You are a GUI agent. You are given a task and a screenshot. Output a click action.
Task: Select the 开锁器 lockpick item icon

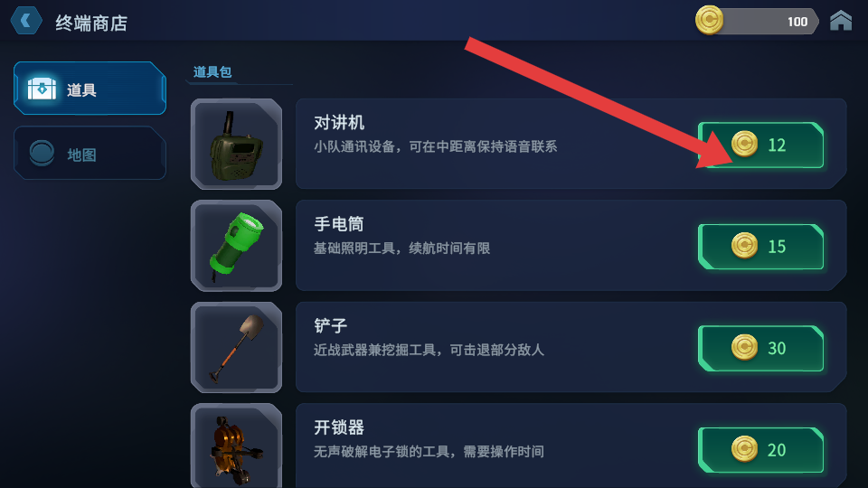point(236,446)
